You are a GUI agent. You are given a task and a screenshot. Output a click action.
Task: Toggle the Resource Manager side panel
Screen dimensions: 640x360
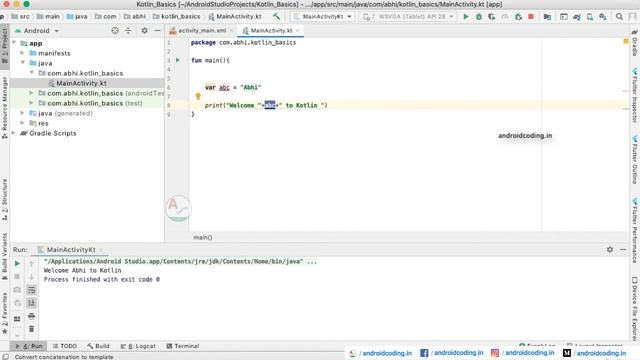tap(4, 107)
